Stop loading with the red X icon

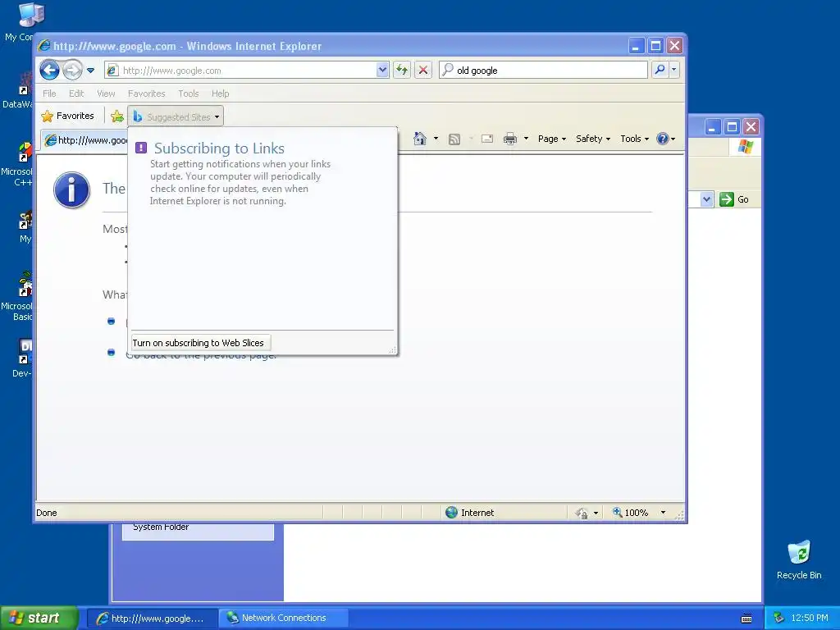click(x=423, y=70)
